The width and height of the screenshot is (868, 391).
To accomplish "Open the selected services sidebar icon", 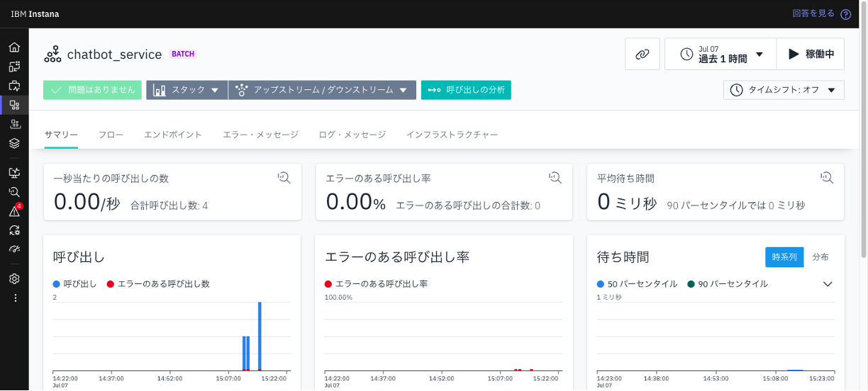I will click(x=14, y=105).
